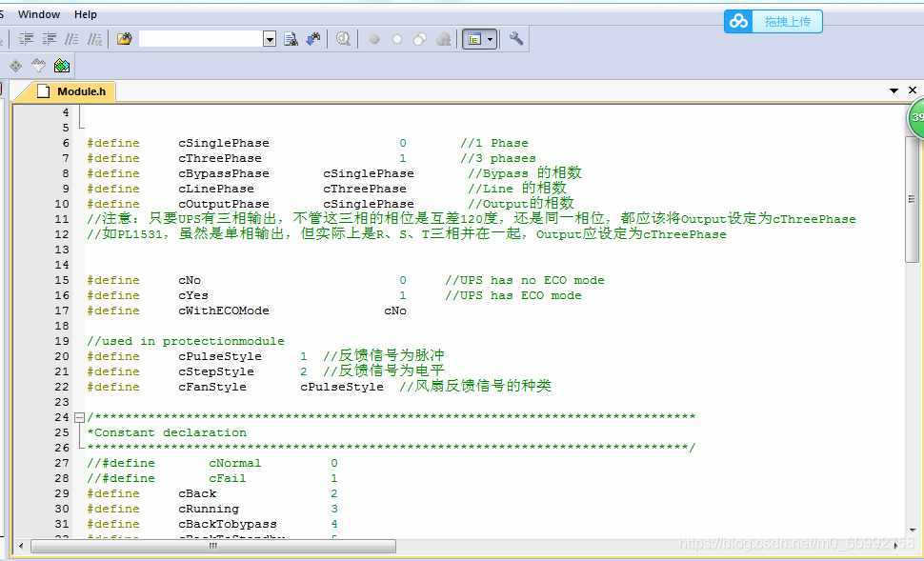Open the Window menu

tap(39, 14)
